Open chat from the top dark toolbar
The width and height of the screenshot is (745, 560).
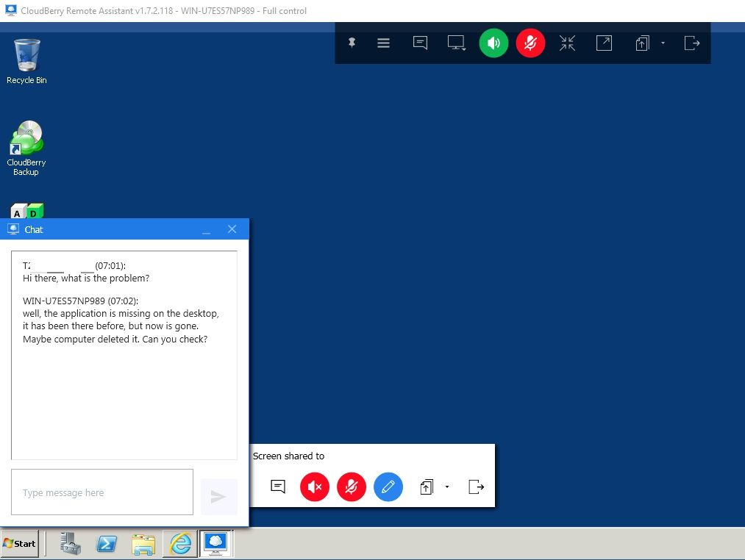point(420,43)
